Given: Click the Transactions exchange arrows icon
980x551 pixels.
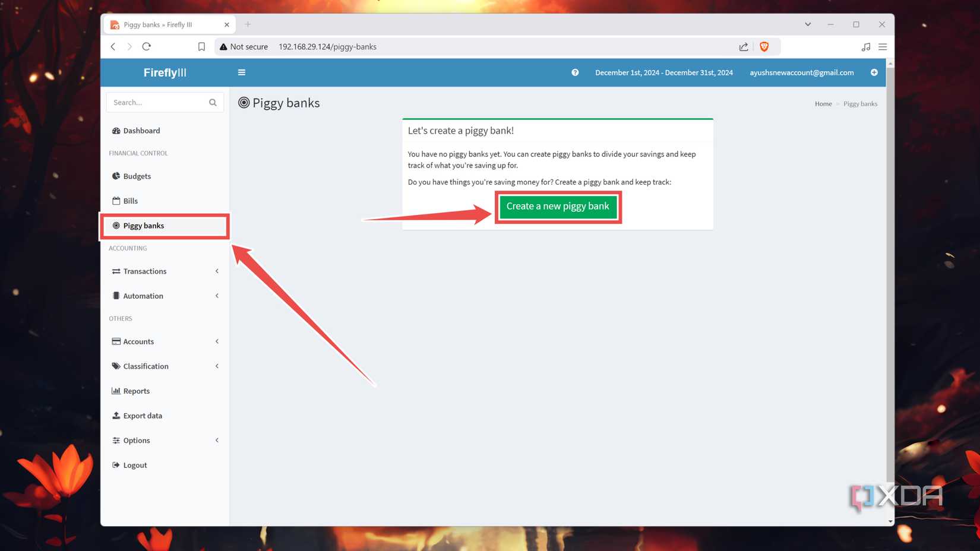Looking at the screenshot, I should [116, 271].
